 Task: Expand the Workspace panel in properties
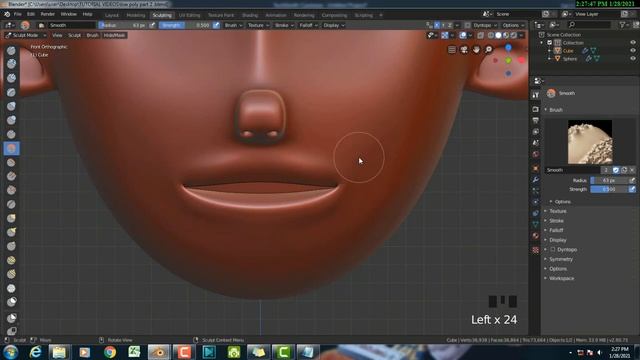tap(561, 278)
